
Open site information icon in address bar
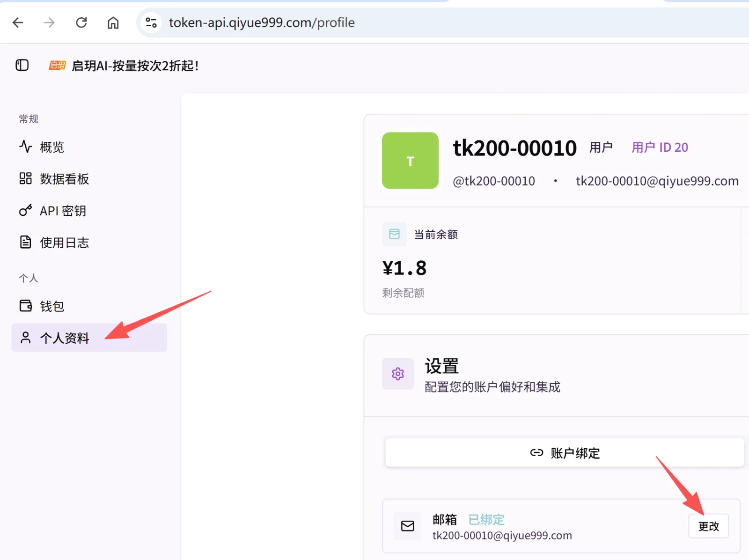click(151, 22)
